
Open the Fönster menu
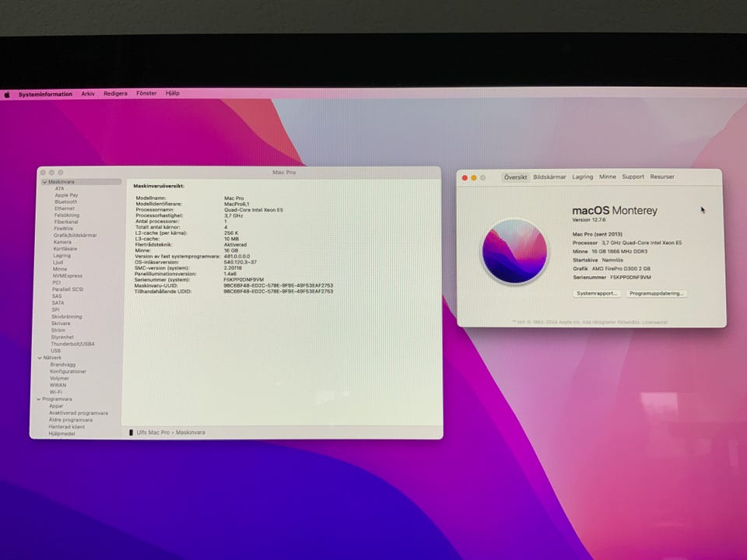(146, 94)
